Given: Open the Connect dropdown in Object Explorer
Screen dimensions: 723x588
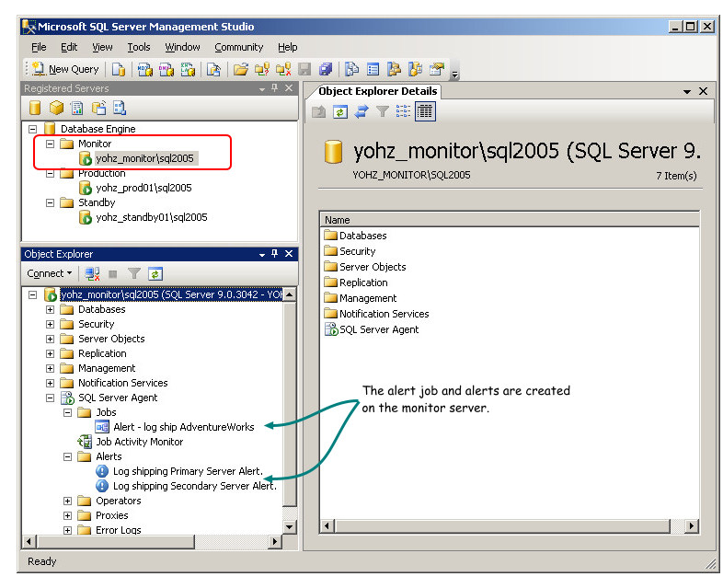Looking at the screenshot, I should point(50,273).
